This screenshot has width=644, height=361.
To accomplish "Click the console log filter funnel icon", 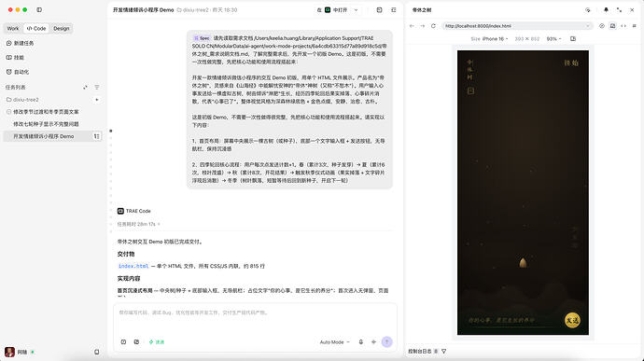I will [444, 351].
